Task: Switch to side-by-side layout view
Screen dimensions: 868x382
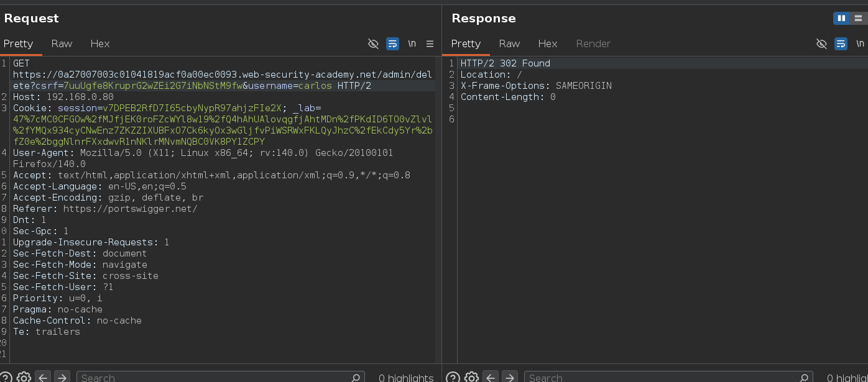Action: (841, 18)
